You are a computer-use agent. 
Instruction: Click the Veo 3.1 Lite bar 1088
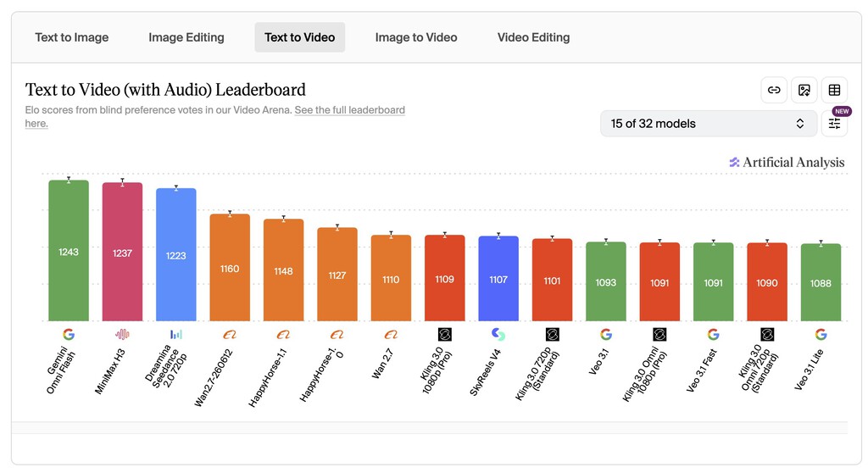tap(821, 282)
